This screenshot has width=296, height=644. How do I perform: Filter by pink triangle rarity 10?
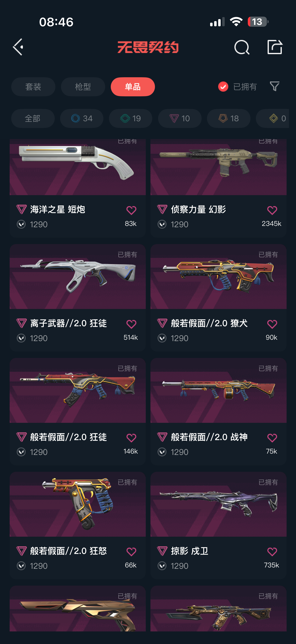[x=180, y=118]
